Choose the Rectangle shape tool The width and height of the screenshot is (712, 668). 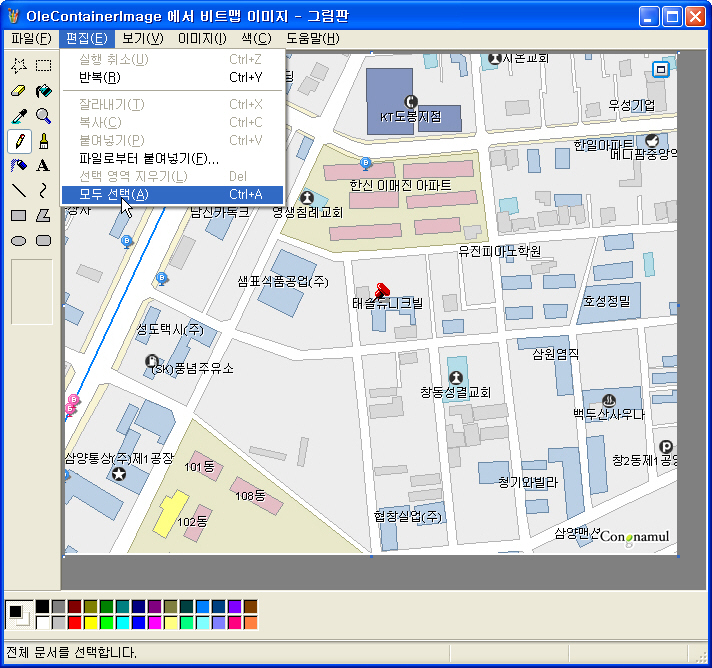19,215
